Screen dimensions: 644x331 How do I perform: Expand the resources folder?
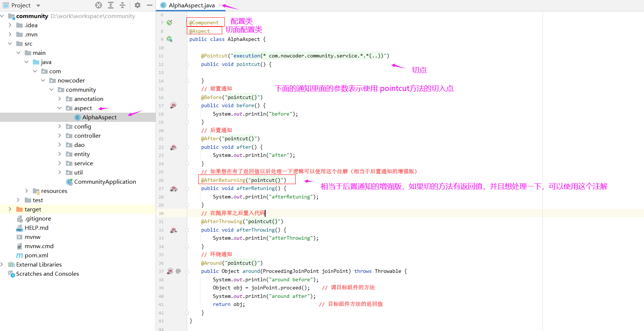click(x=26, y=191)
